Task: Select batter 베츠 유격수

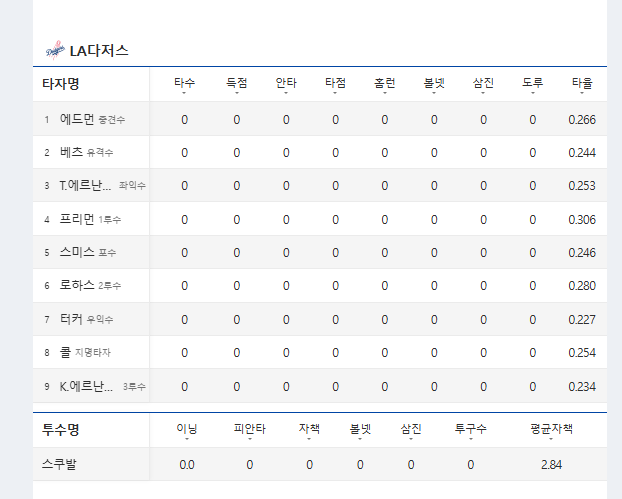Action: [86, 152]
